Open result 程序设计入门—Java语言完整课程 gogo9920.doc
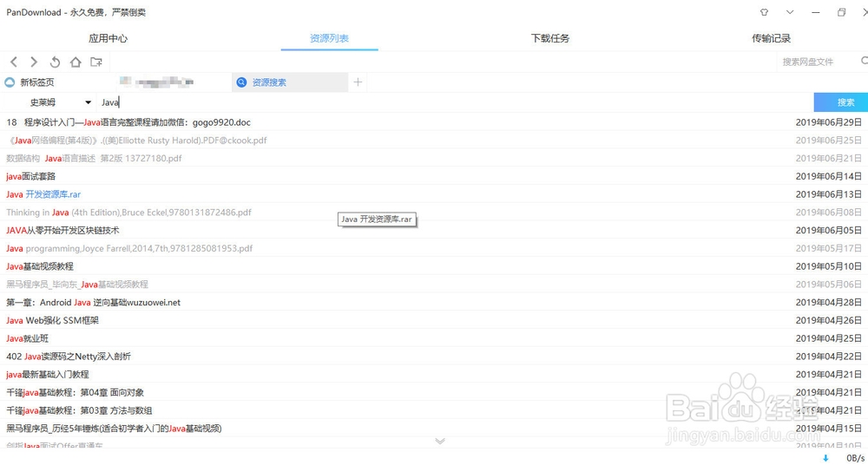This screenshot has width=868, height=465. 434,122
